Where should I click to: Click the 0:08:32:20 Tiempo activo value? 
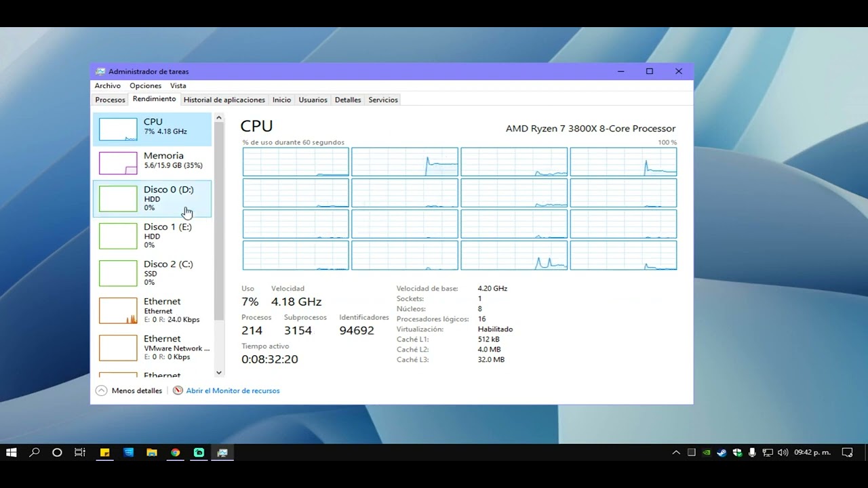270,359
